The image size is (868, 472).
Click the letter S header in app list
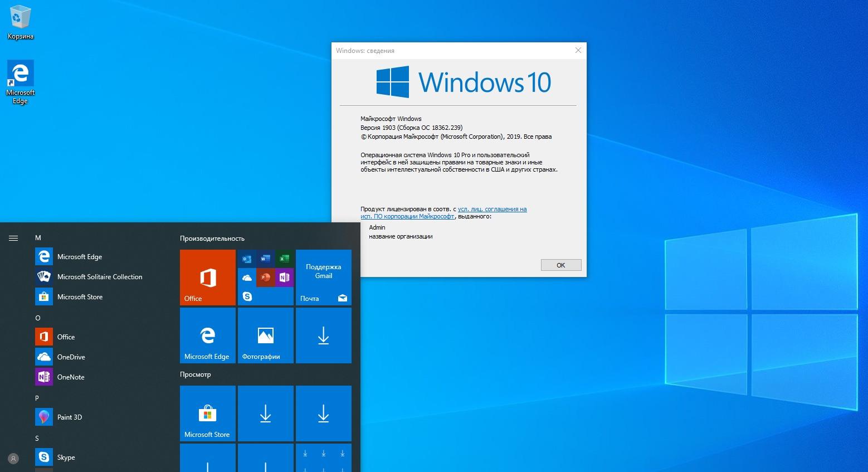click(37, 439)
